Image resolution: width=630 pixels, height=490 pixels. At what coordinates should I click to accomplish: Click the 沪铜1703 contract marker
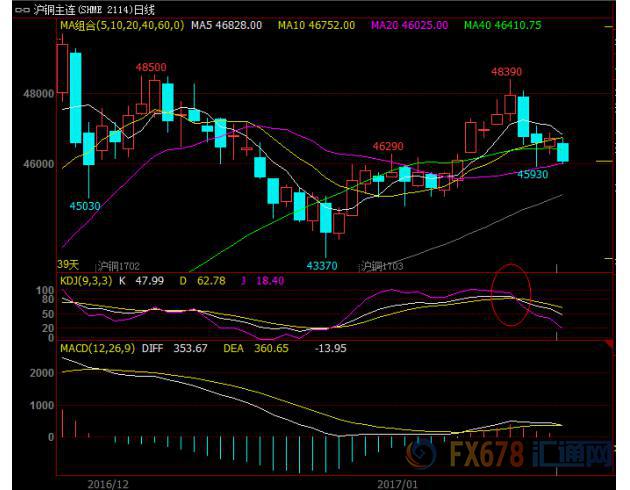(x=382, y=266)
